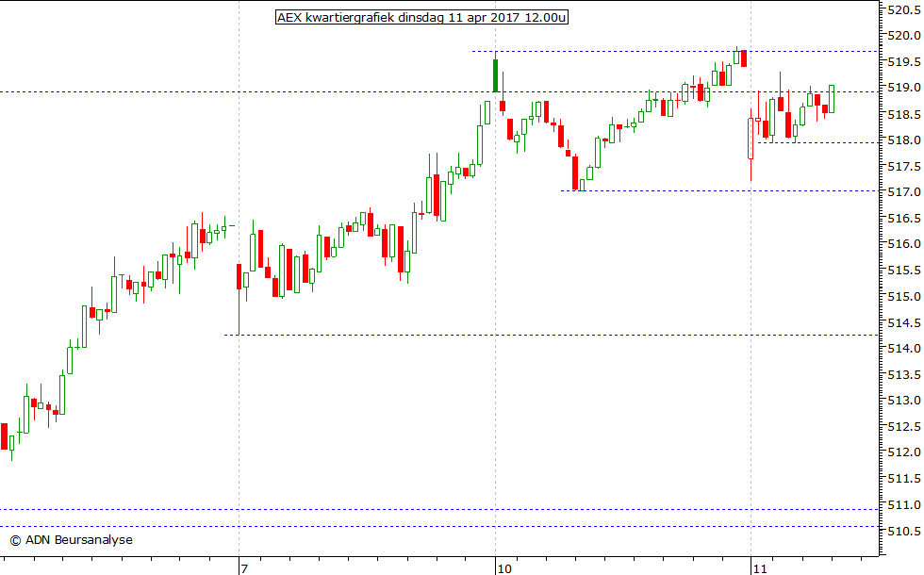Click the 520.0 price axis label
This screenshot has height=575, width=924.
coord(904,36)
